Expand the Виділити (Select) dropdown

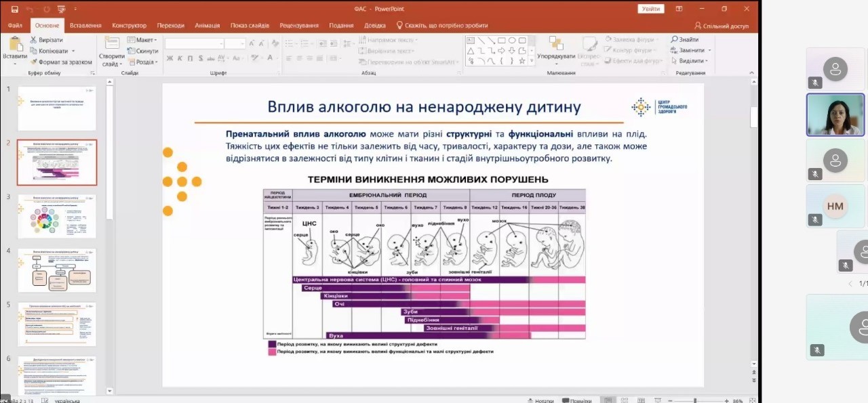[690, 61]
